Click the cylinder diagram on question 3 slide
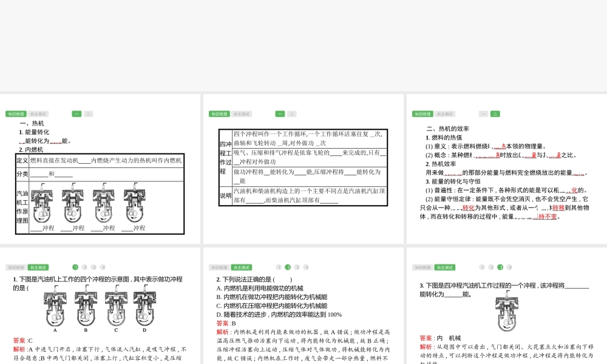The height and width of the screenshot is (364, 607). [x=507, y=311]
